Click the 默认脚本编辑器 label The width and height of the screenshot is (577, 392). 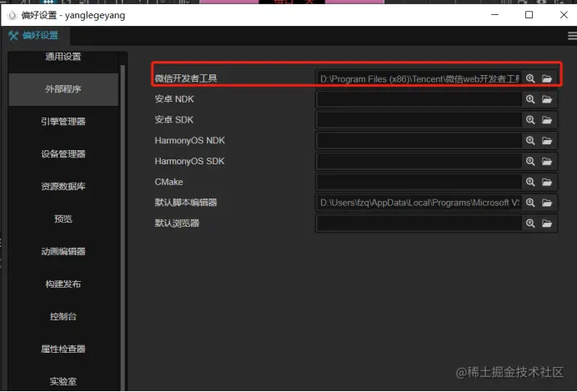[x=186, y=203]
